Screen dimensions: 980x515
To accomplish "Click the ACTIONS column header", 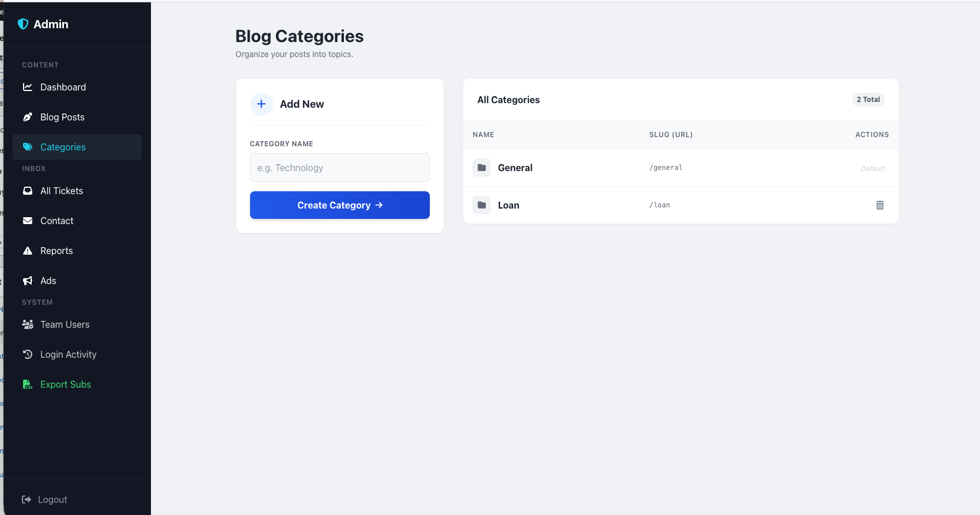I will tap(872, 135).
